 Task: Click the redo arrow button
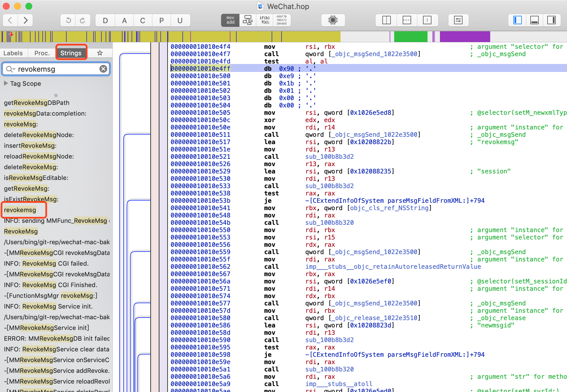coord(83,20)
